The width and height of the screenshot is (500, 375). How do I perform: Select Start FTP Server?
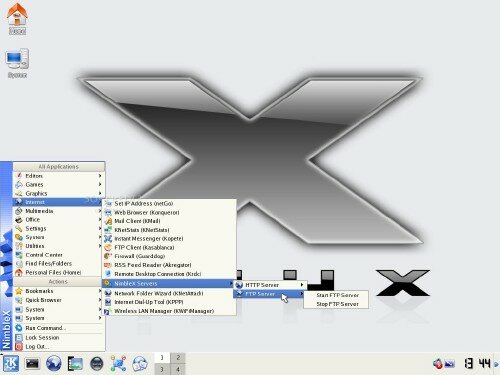coord(336,295)
